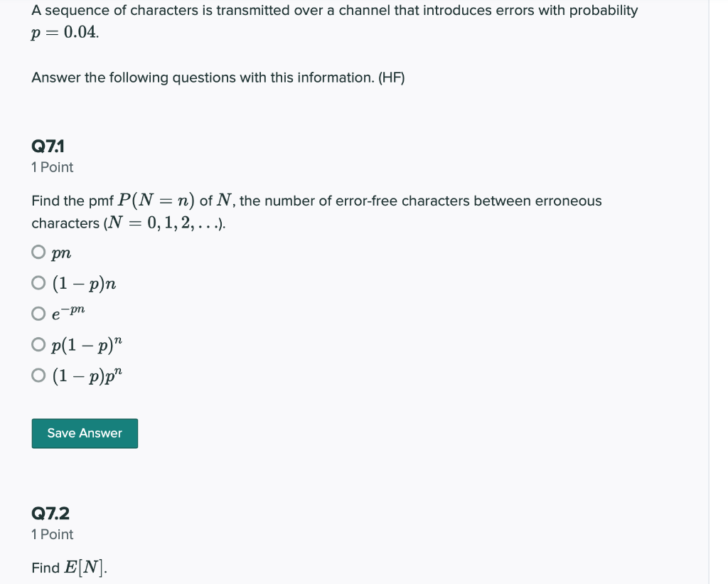This screenshot has width=728, height=584.
Task: Select the pn answer option
Action: [39, 251]
